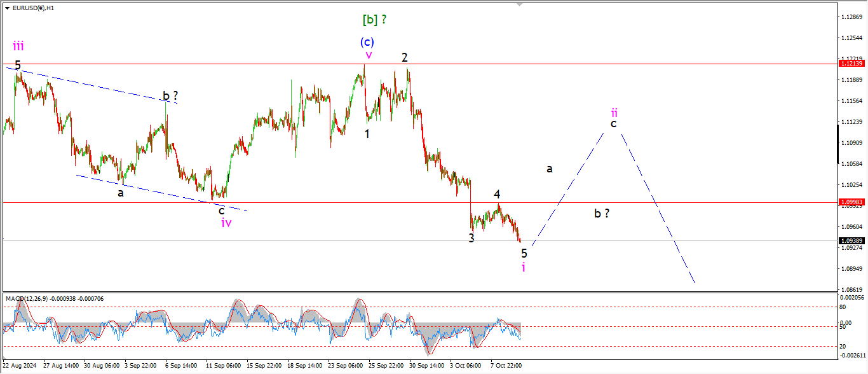Viewport: 868px width, 374px height.
Task: Select the magenta ii projection label
Action: (x=614, y=113)
